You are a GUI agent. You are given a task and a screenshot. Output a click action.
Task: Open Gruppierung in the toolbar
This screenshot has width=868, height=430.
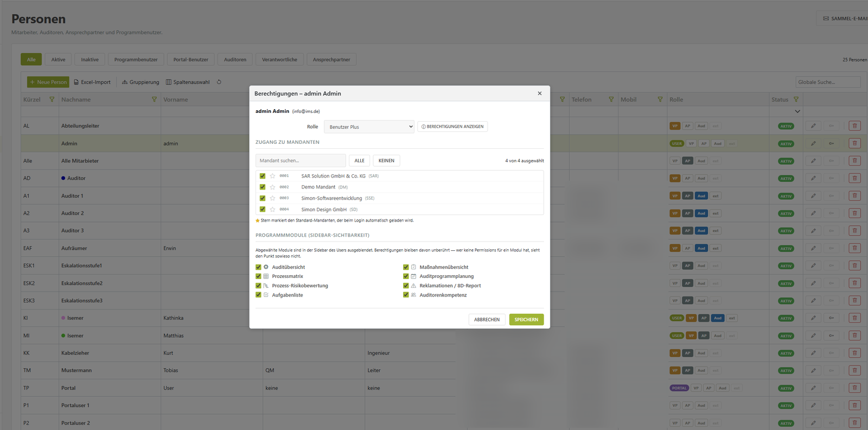click(141, 82)
